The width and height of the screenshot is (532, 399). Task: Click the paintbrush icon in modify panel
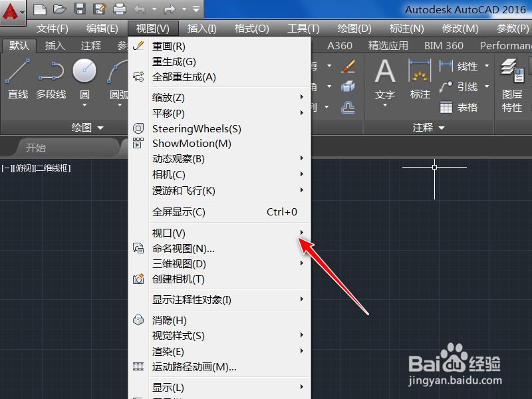348,66
